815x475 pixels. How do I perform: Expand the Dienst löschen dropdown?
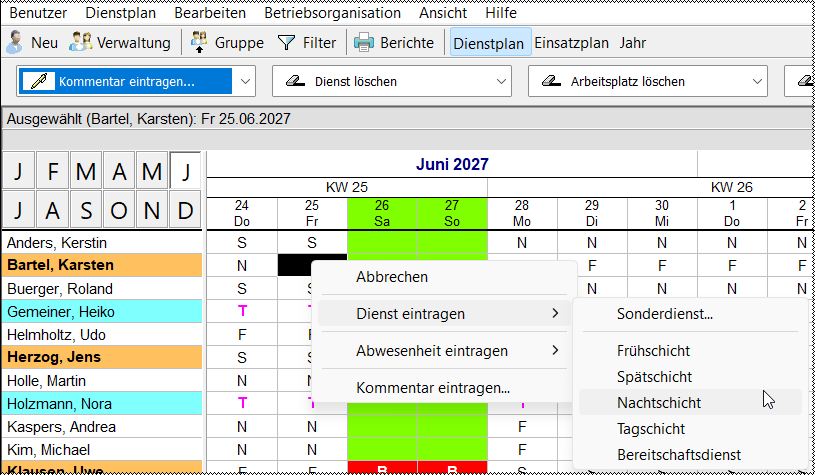click(x=501, y=82)
